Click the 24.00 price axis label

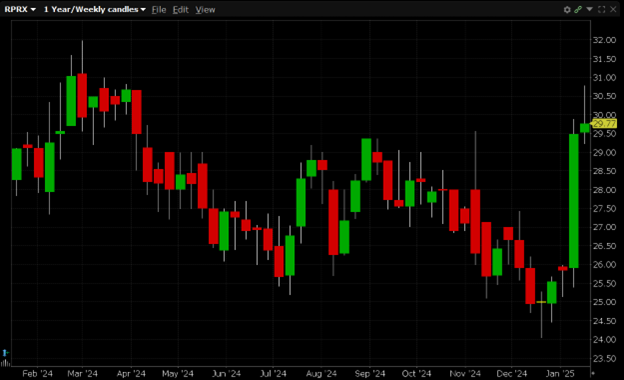[x=604, y=339]
